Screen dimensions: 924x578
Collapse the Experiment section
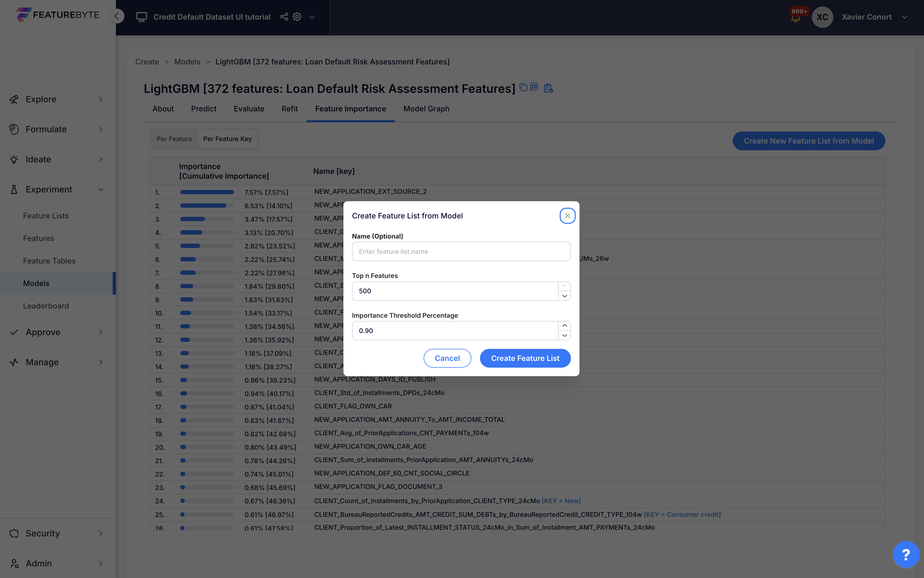[101, 189]
